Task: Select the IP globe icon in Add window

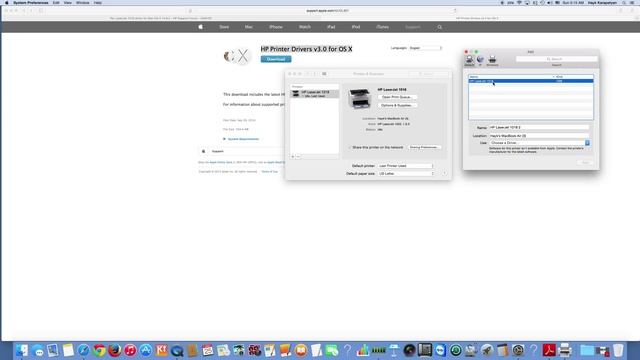Action: 480,60
